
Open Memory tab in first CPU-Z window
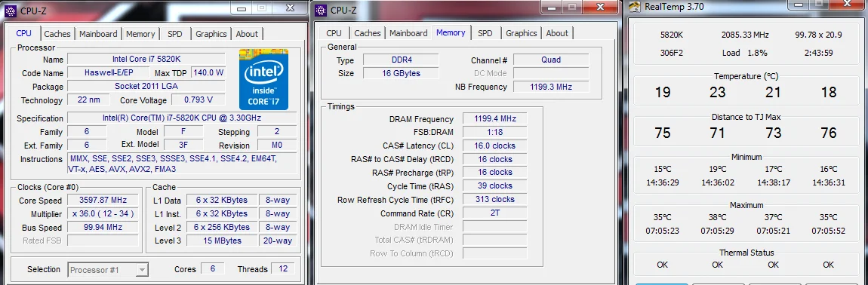point(140,34)
